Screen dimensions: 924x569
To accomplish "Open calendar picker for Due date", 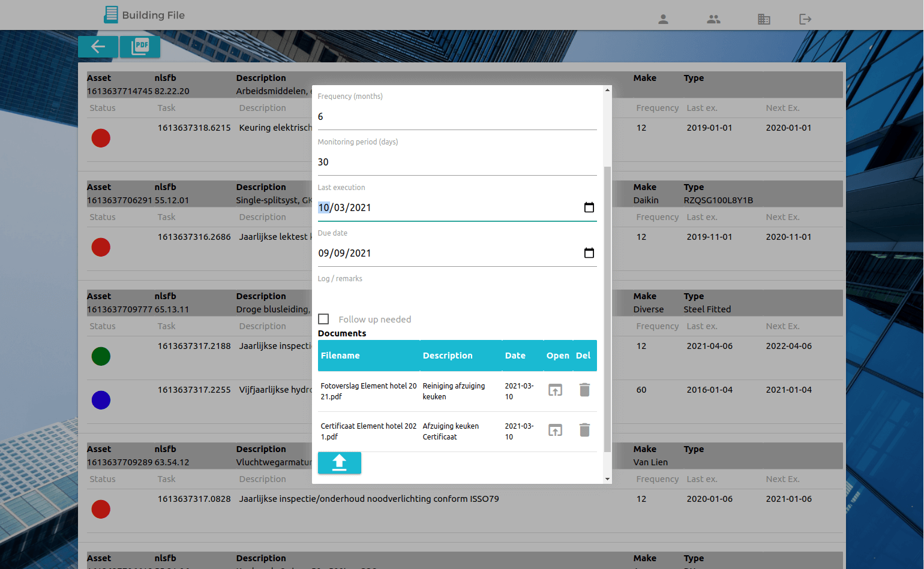I will pos(589,253).
